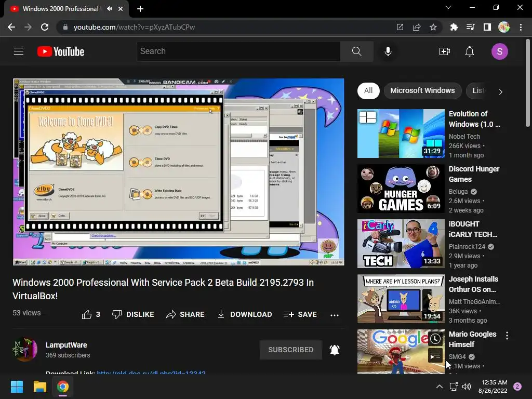The width and height of the screenshot is (532, 399).
Task: Start voice search with the microphone icon
Action: pos(388,51)
